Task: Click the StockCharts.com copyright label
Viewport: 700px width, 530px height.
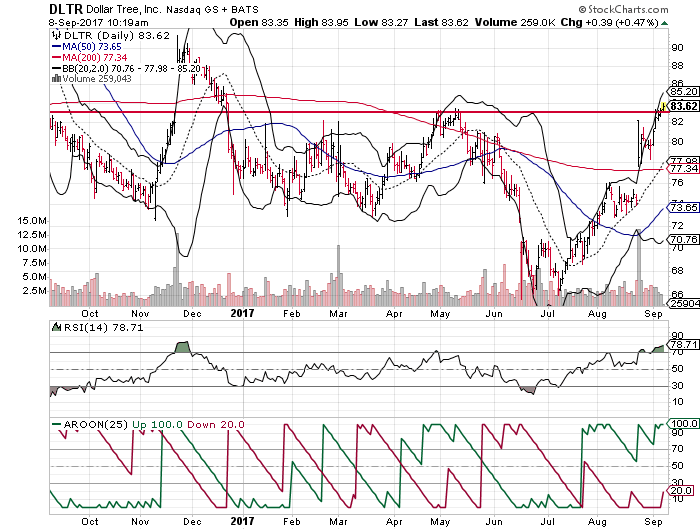Action: click(623, 9)
